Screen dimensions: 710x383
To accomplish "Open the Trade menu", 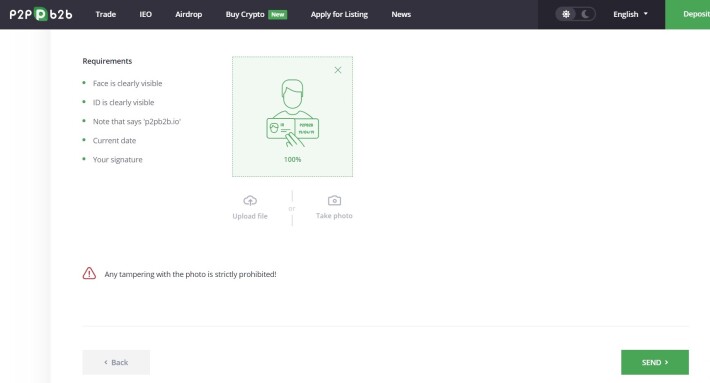I will [x=106, y=14].
